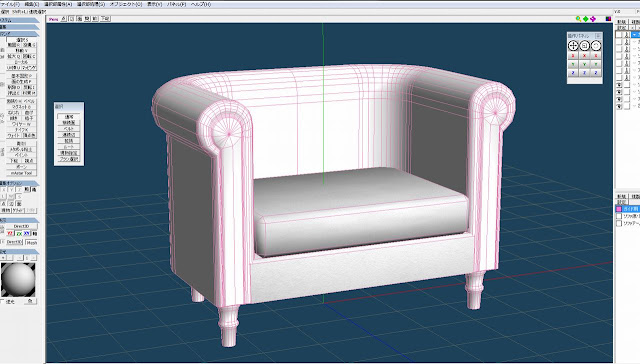640x364 pixels.
Task: Expand the システム panel header
Action: click(20, 20)
